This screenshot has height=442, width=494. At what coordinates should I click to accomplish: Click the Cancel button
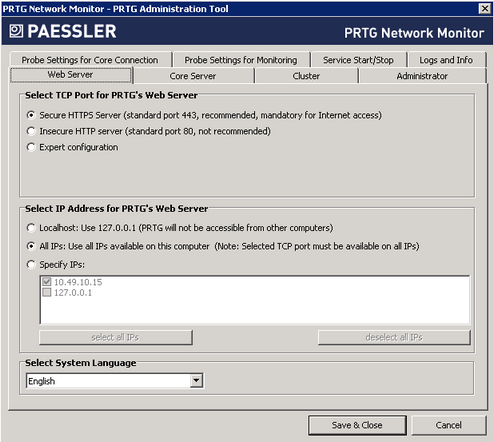coord(449,425)
